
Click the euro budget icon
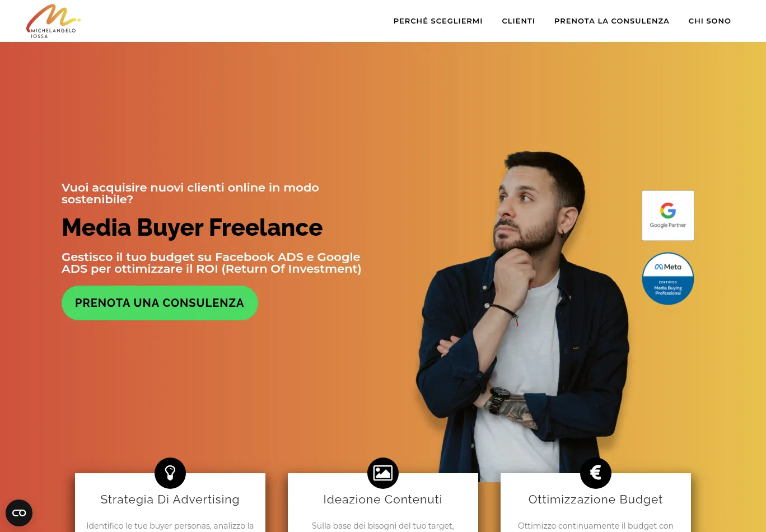[x=596, y=473]
